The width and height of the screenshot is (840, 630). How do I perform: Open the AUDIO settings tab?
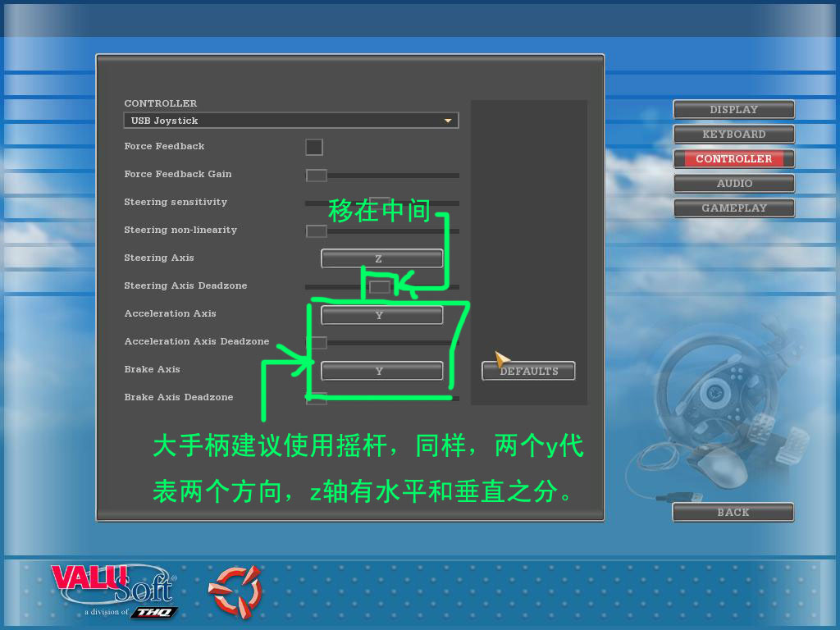pos(733,183)
